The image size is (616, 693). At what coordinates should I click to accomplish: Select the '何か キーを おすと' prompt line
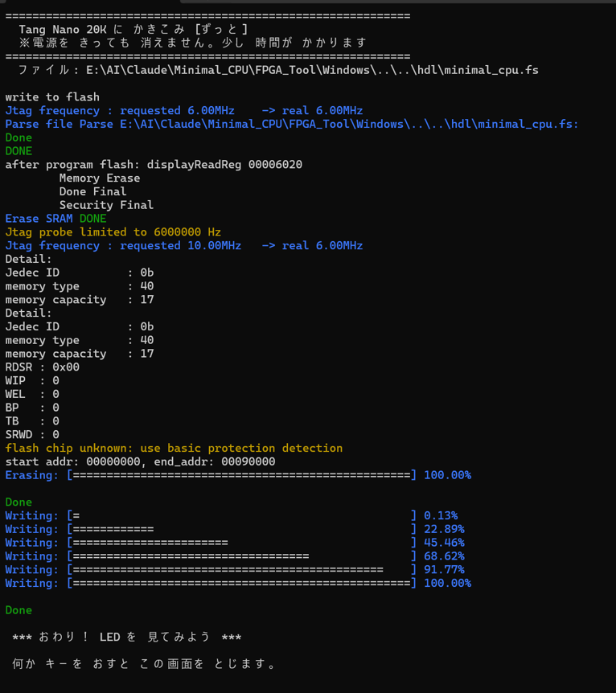click(144, 664)
